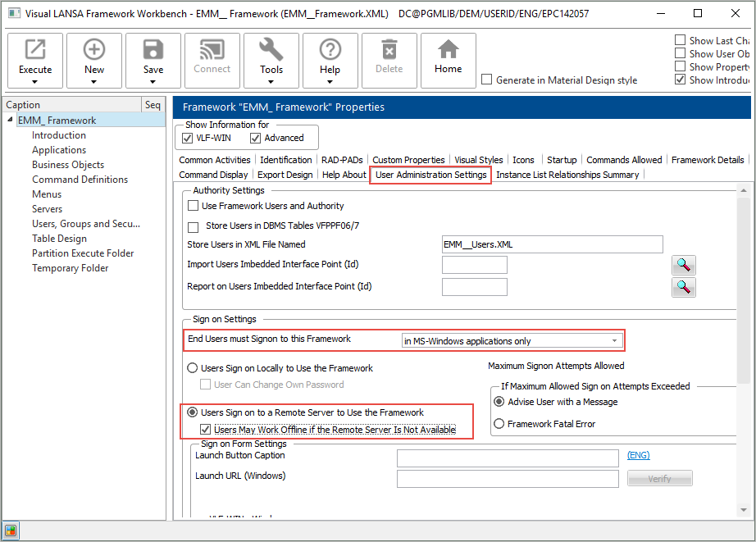
Task: Check Generate in Material Design style
Action: click(x=487, y=80)
